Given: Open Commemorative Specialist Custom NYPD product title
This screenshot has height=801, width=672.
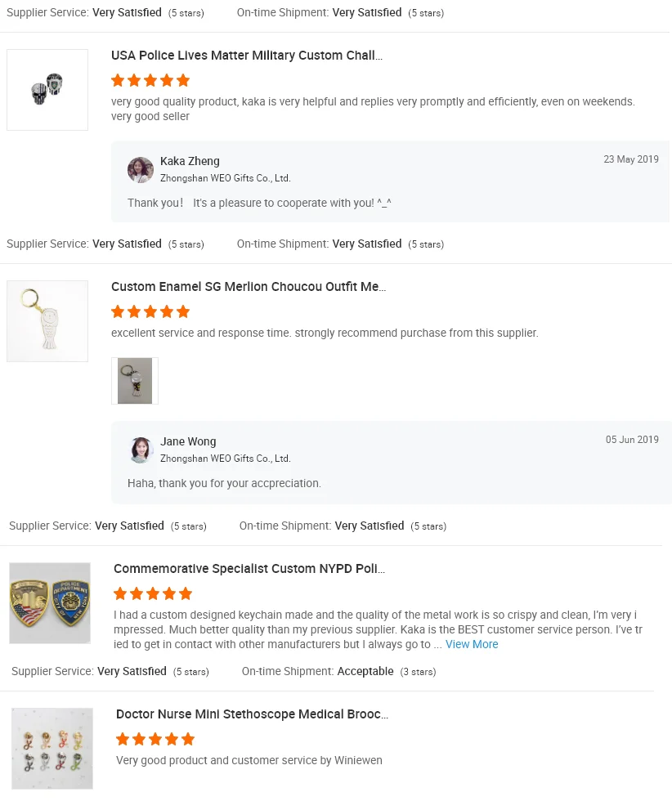Looking at the screenshot, I should [249, 569].
